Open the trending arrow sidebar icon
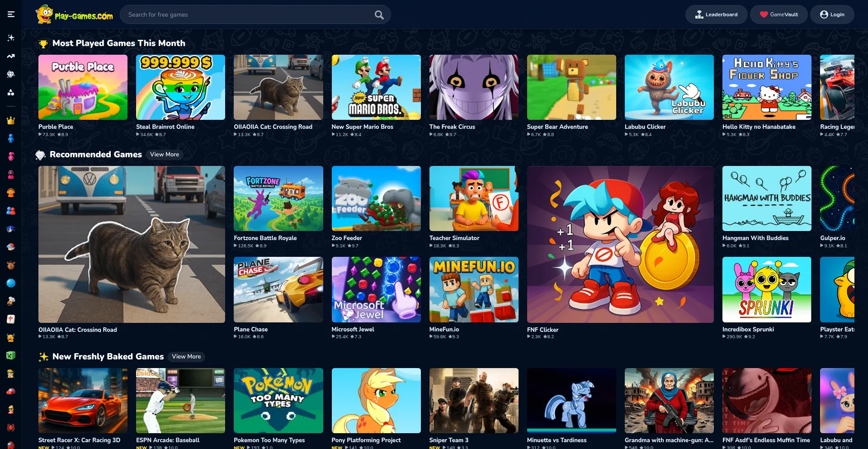 pyautogui.click(x=11, y=56)
